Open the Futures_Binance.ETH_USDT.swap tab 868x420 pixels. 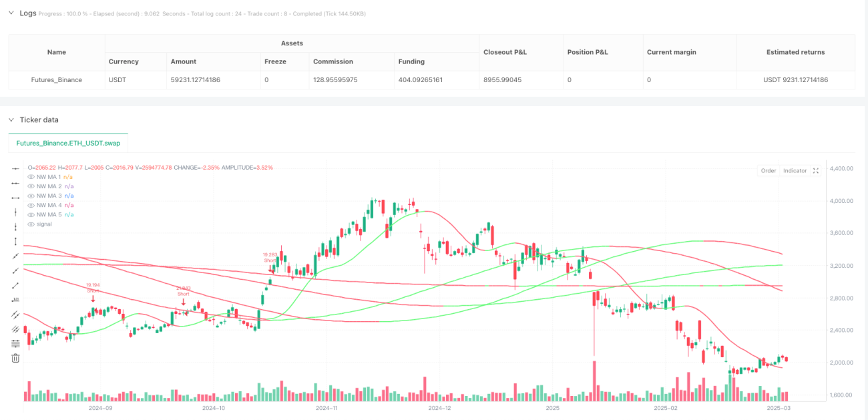coord(68,143)
